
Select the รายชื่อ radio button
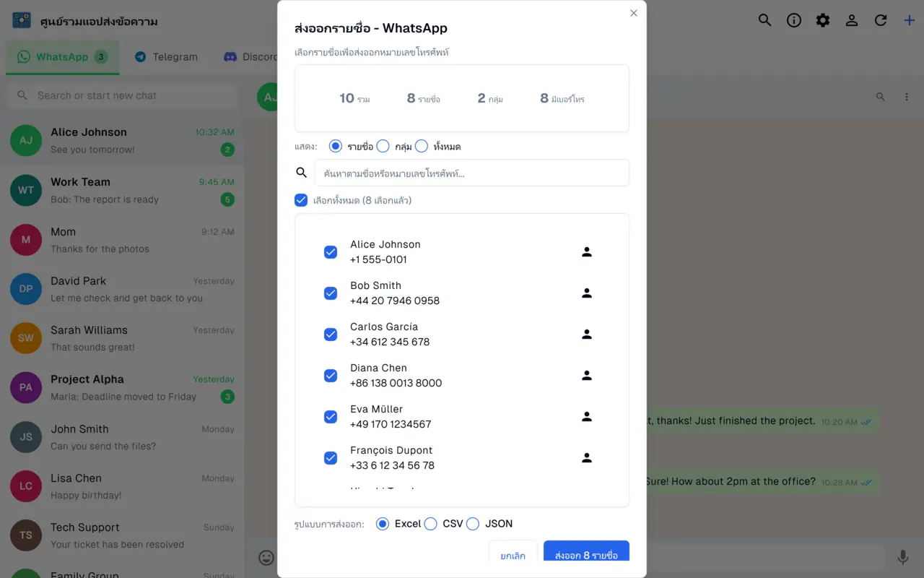point(336,146)
